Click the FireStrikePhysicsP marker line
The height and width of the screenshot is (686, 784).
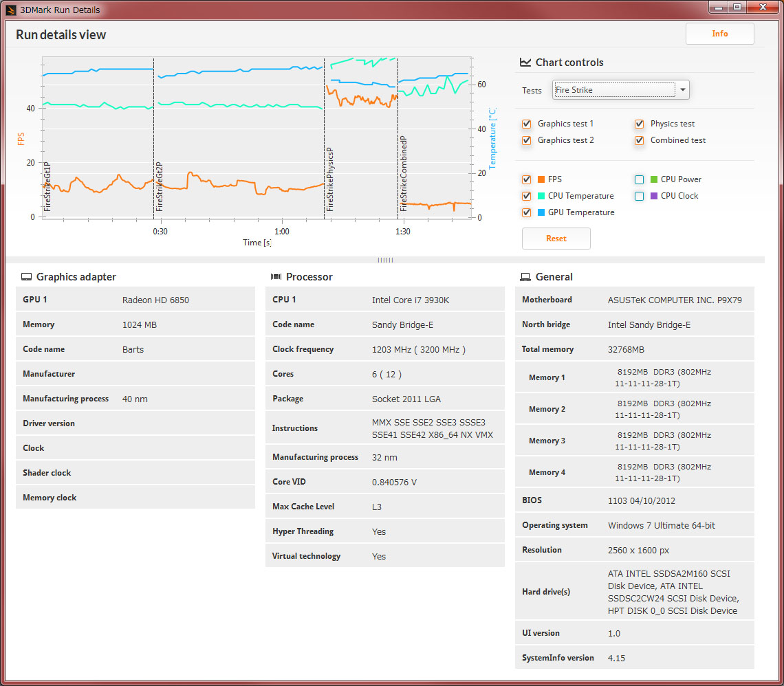(x=325, y=137)
